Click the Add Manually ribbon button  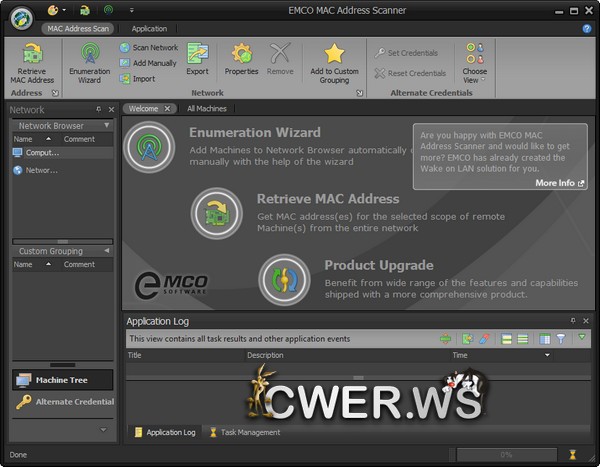tap(148, 63)
